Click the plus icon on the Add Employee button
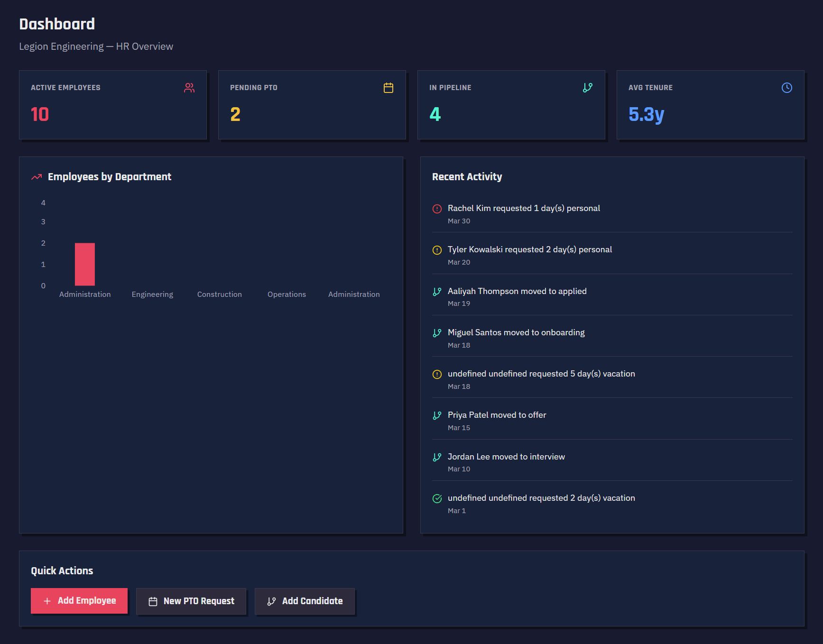This screenshot has width=823, height=644. coord(47,601)
